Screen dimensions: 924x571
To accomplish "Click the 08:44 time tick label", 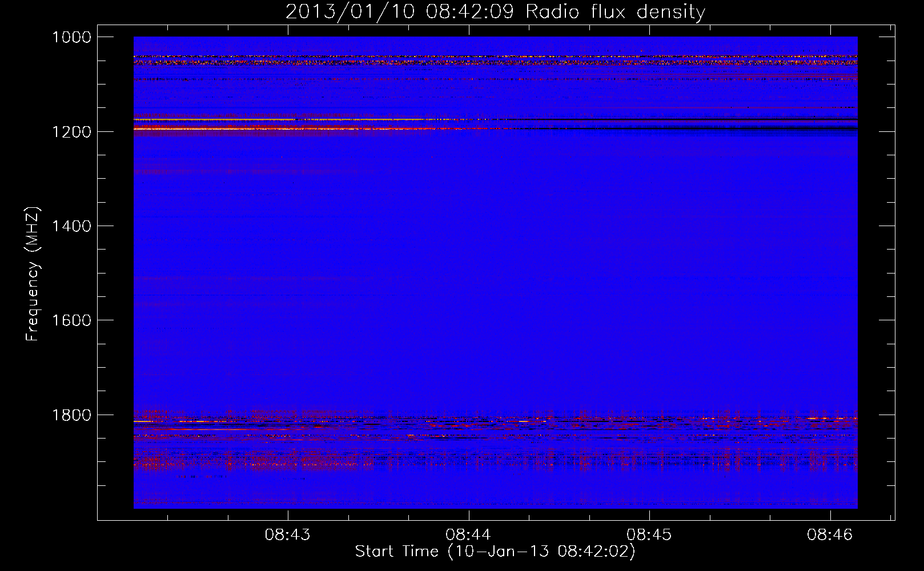I will (x=468, y=534).
